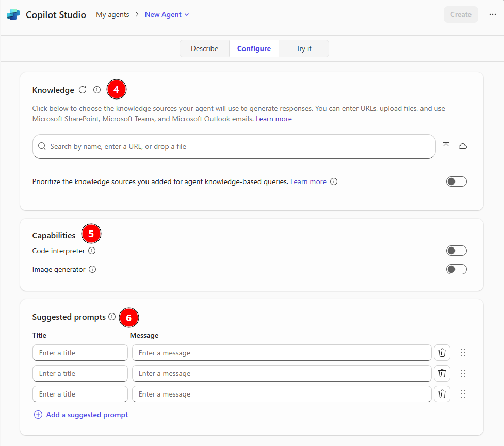Click the upload file arrow icon

click(x=446, y=146)
